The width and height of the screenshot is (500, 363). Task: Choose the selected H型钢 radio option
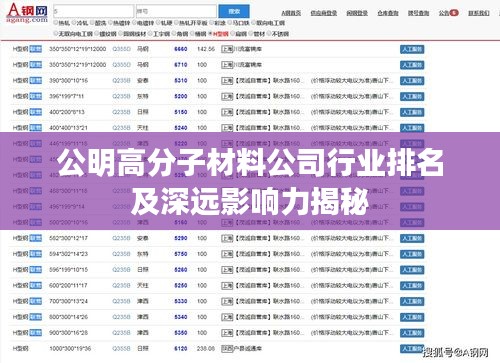tap(219, 34)
